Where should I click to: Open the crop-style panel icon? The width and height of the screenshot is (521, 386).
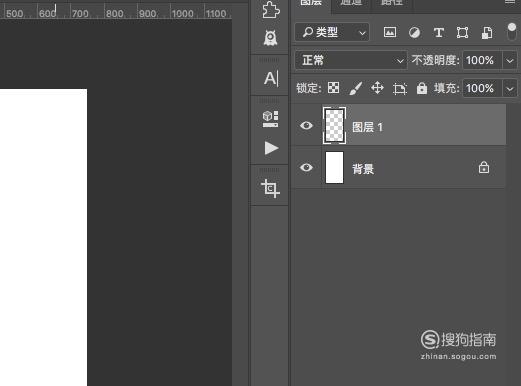(270, 188)
